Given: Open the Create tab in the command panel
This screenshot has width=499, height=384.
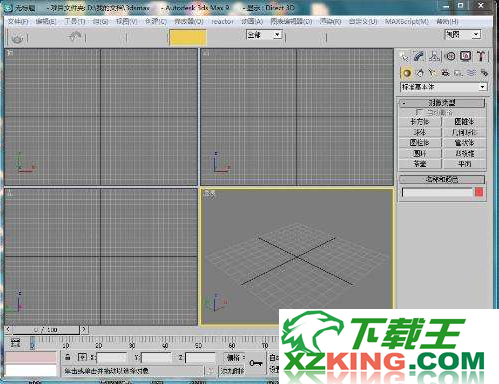Looking at the screenshot, I should (404, 56).
